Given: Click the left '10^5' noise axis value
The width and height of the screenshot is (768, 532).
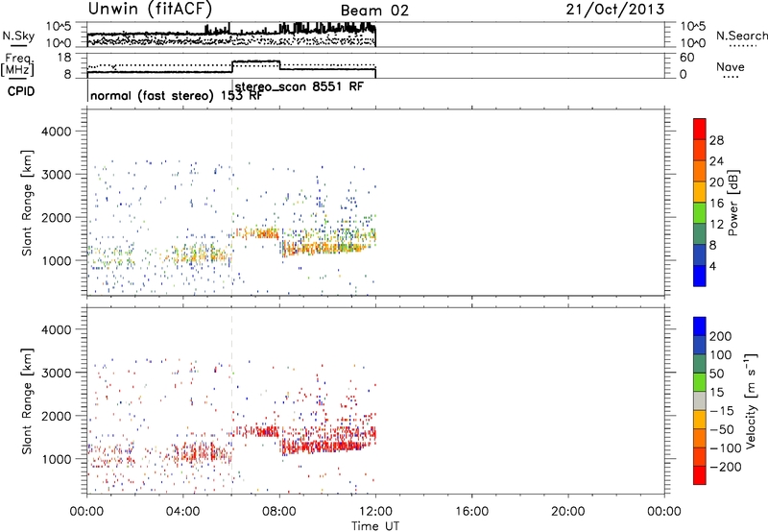Looking at the screenshot, I should pos(59,26).
